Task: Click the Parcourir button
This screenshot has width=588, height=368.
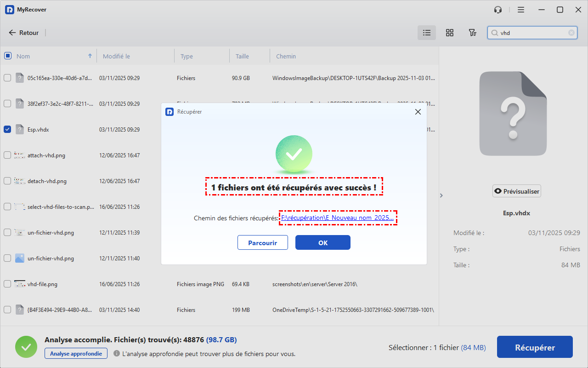Action: [262, 242]
